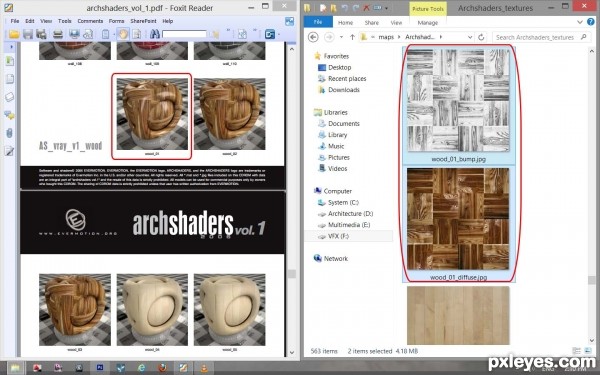600x375 pixels.
Task: Open the Comments panel in Foxit sidebar
Action: coord(10,114)
